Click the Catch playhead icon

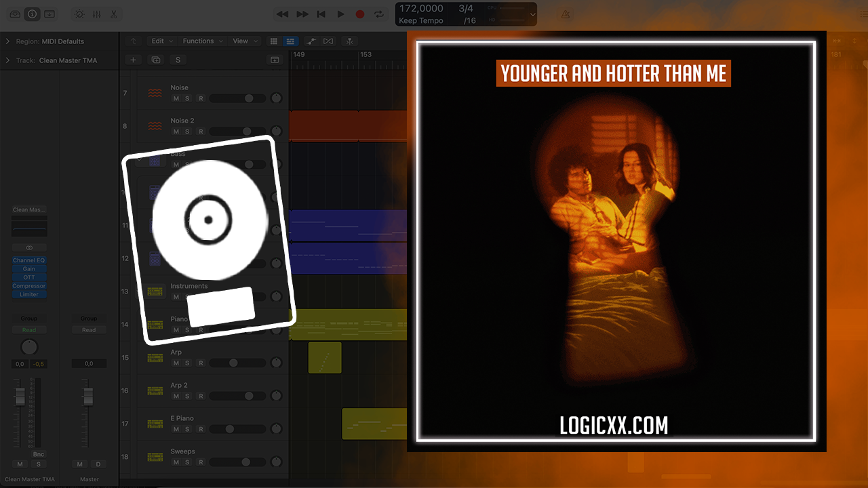tap(350, 41)
